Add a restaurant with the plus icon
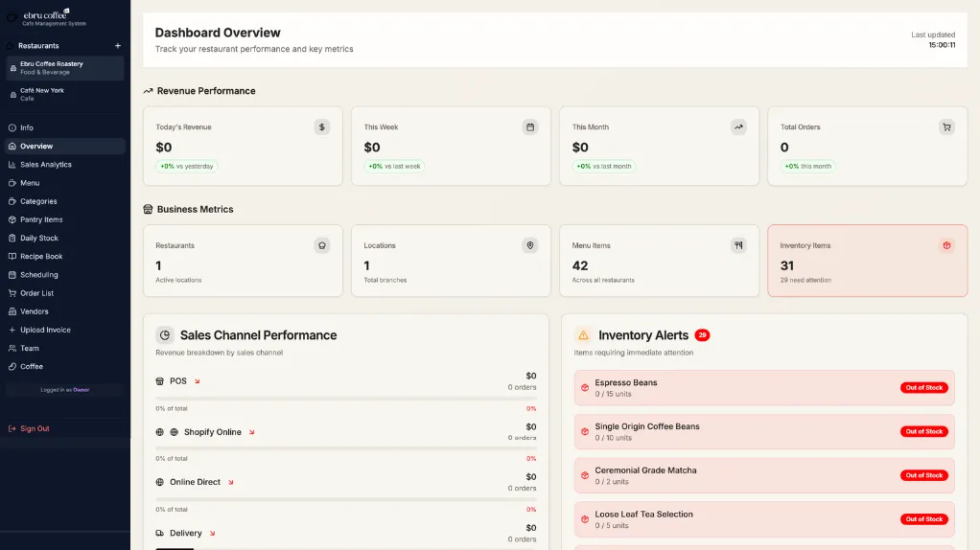Screen dimensions: 980x550 point(118,46)
